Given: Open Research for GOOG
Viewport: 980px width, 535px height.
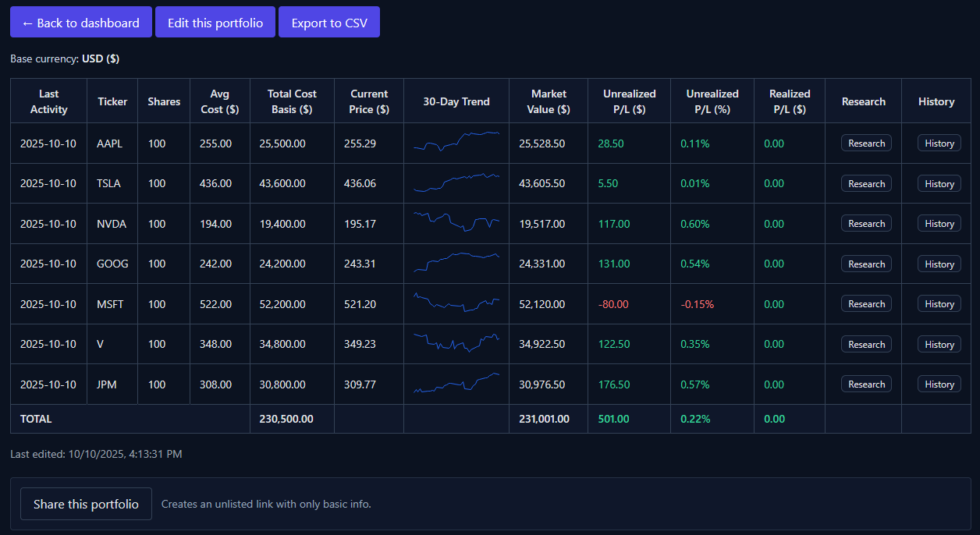Looking at the screenshot, I should click(x=866, y=264).
